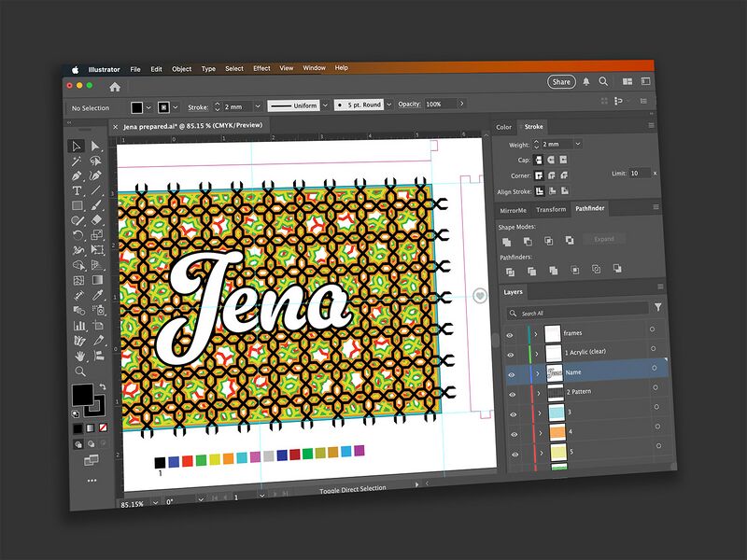
Task: Expand the Name layer contents
Action: pyautogui.click(x=538, y=374)
